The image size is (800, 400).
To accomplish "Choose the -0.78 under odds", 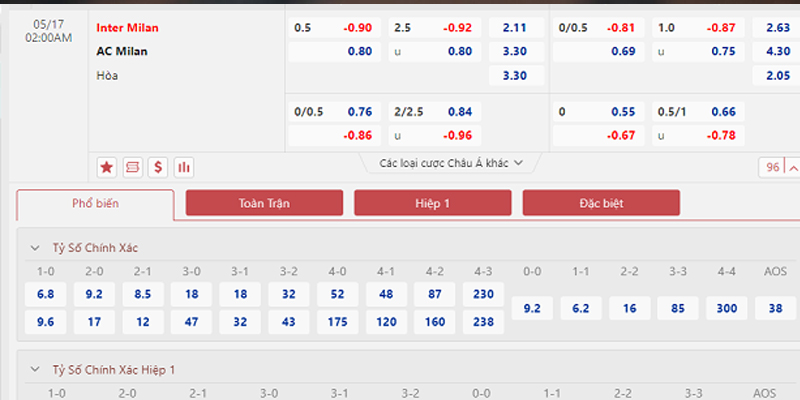I will [698, 136].
